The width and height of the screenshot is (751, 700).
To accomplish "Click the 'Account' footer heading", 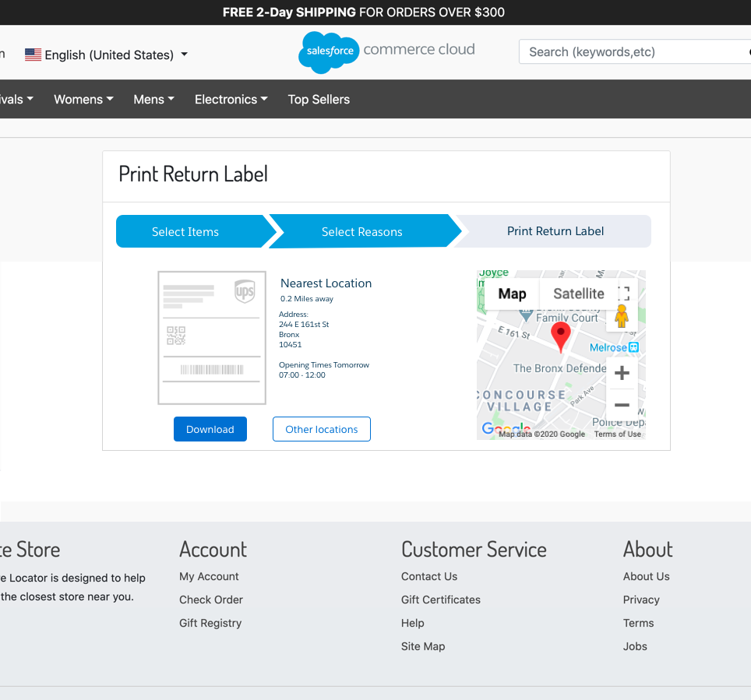I will point(213,550).
